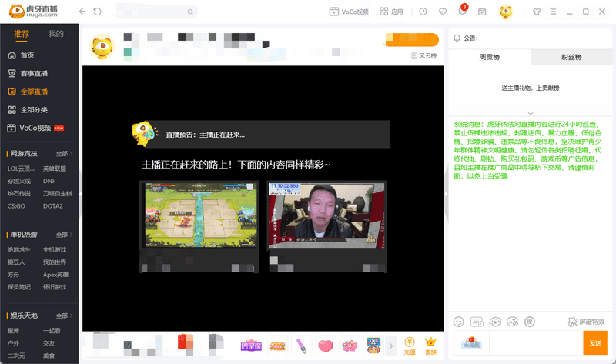Open the 风云榜 ranking link
This screenshot has width=616, height=364.
[x=424, y=56]
